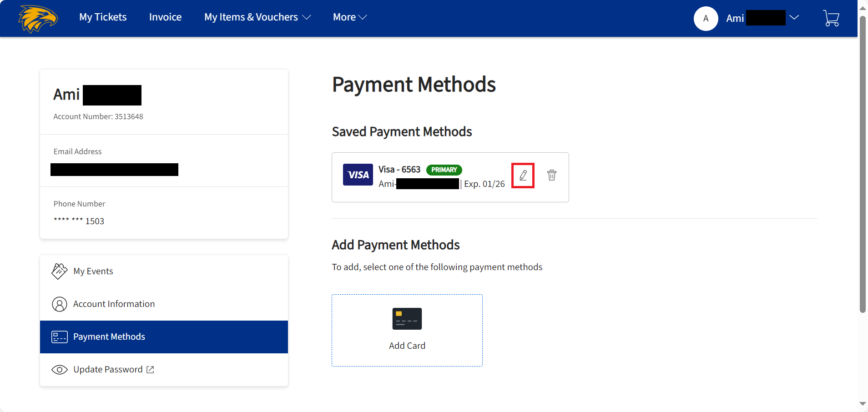This screenshot has width=868, height=412.
Task: Click the eagle club logo in the header
Action: (x=38, y=19)
